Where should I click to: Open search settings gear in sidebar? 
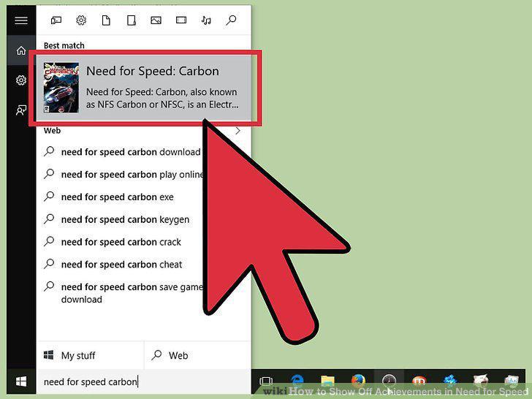tap(21, 80)
